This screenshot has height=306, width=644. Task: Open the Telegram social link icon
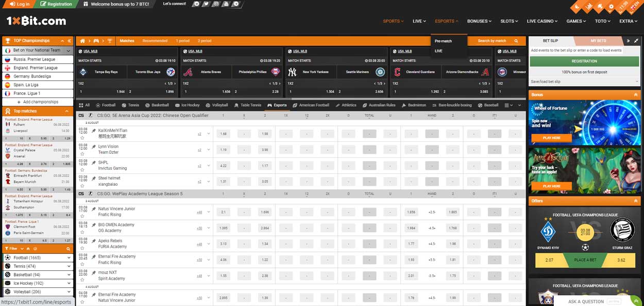point(235,4)
